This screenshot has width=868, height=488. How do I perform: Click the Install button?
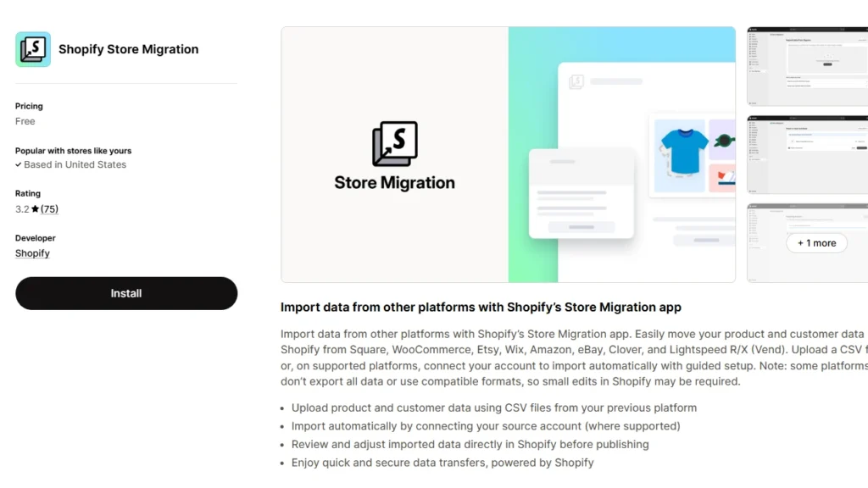tap(126, 293)
